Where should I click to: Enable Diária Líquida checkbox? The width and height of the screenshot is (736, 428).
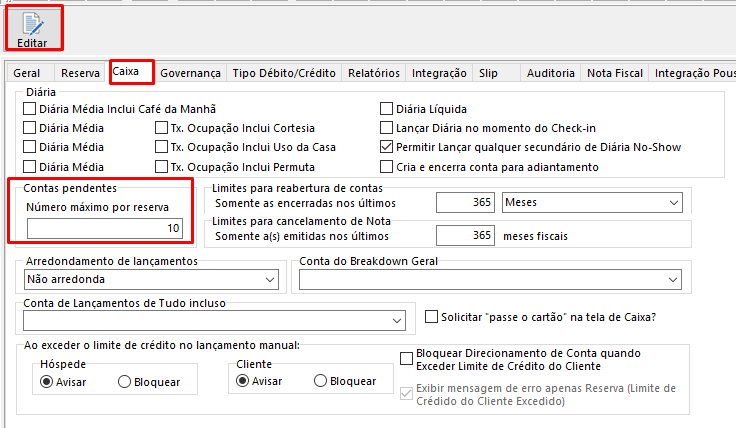coord(386,109)
